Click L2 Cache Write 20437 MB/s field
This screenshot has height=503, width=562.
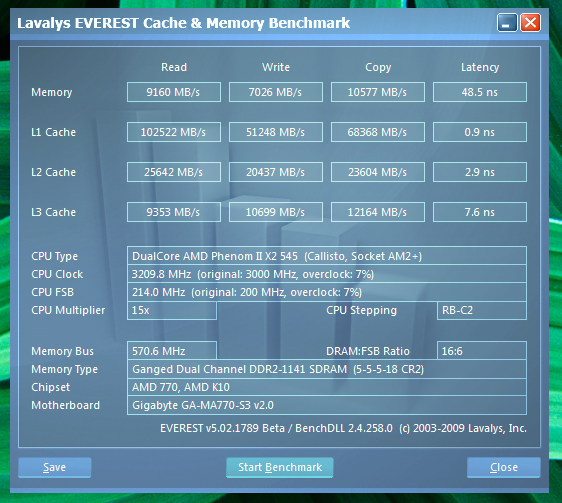coord(276,172)
